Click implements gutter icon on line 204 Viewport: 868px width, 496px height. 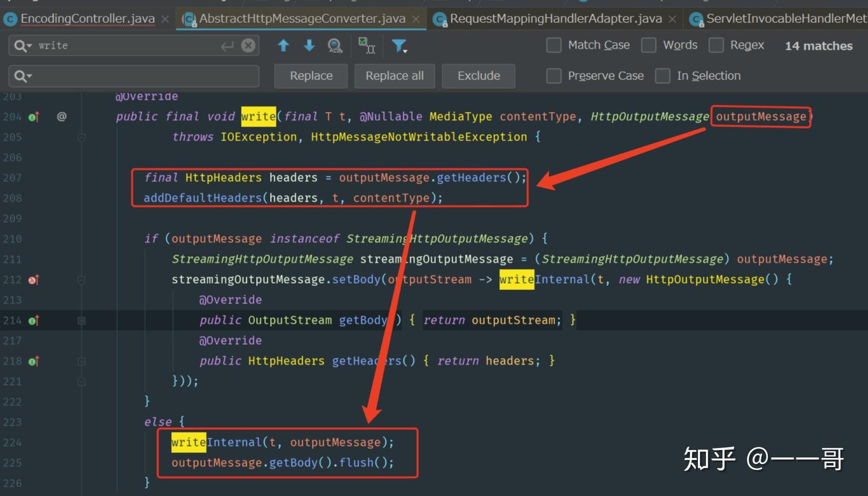tap(34, 117)
